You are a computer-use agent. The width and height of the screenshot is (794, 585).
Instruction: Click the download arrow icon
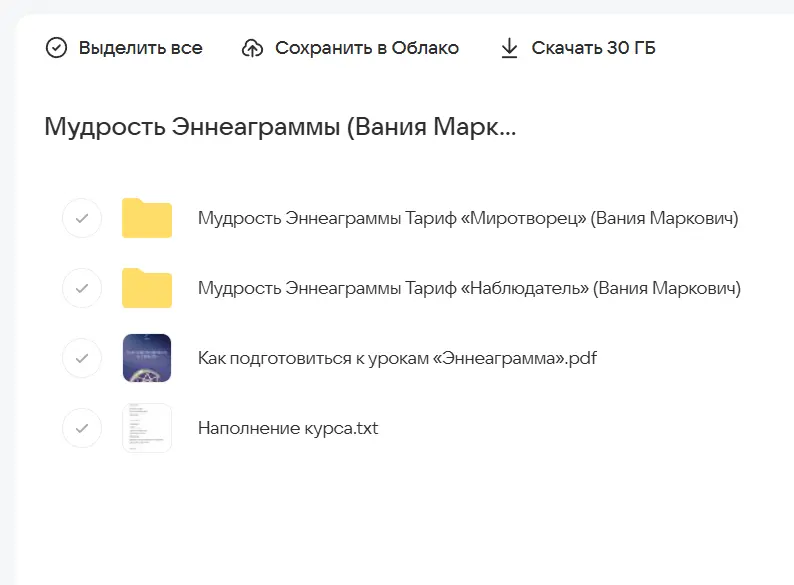pos(509,48)
